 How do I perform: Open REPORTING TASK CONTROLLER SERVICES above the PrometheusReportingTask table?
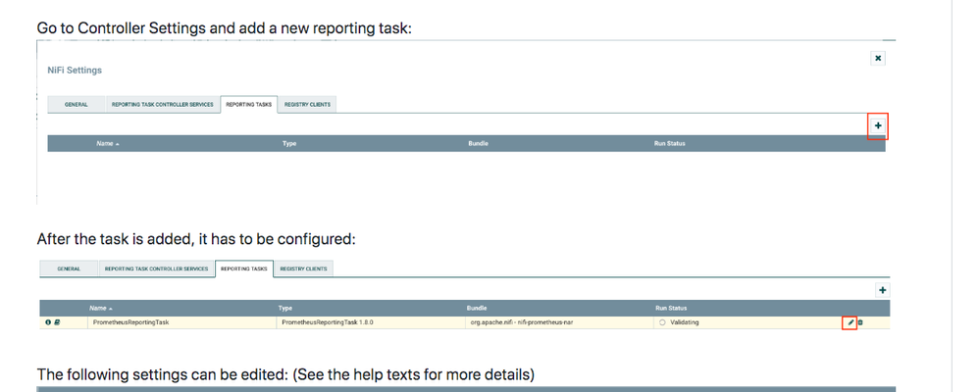[156, 269]
